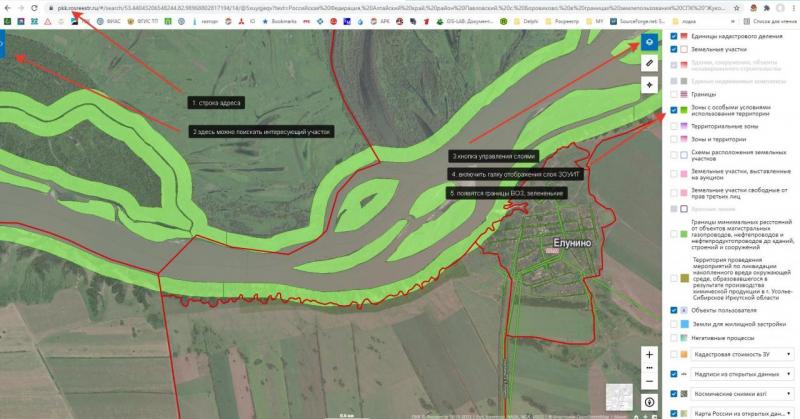Reload the page in the browser
800x419 pixels.
(35, 6)
